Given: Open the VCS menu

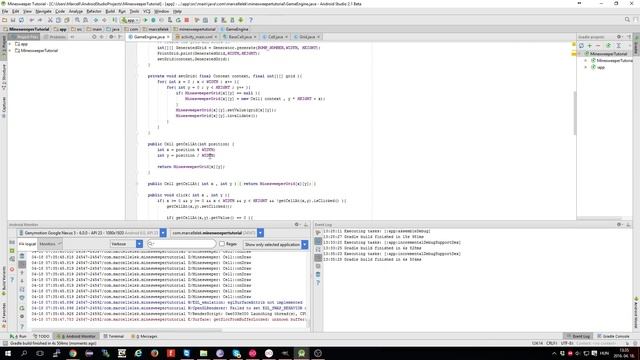Looking at the screenshot, I should (147, 11).
